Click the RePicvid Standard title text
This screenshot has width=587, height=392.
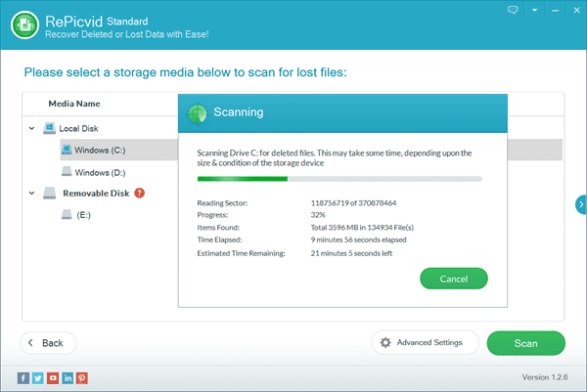point(96,22)
